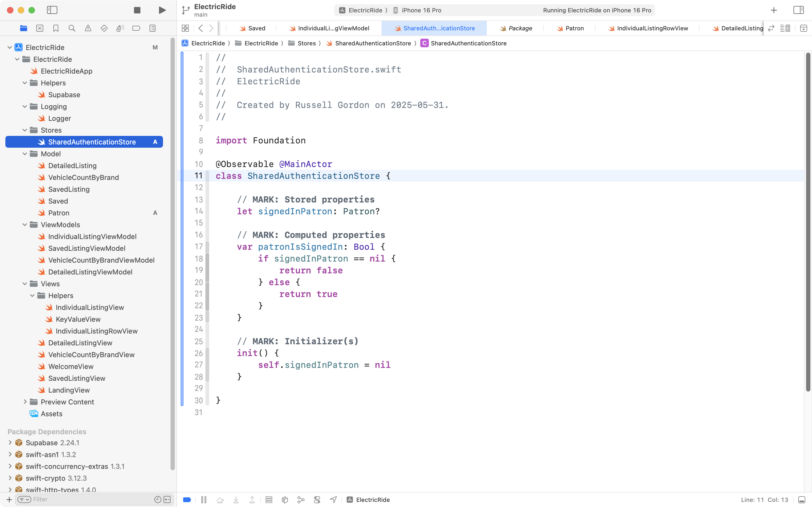Click the Stop button to halt running
The width and height of the screenshot is (812, 507).
point(137,10)
